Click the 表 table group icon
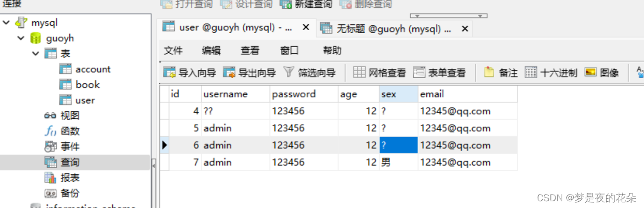644x208 pixels. point(51,54)
